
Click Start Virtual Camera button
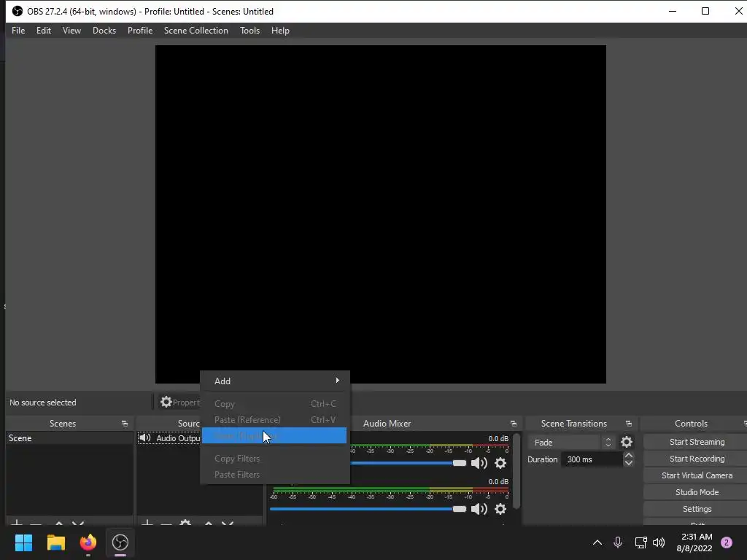697,475
